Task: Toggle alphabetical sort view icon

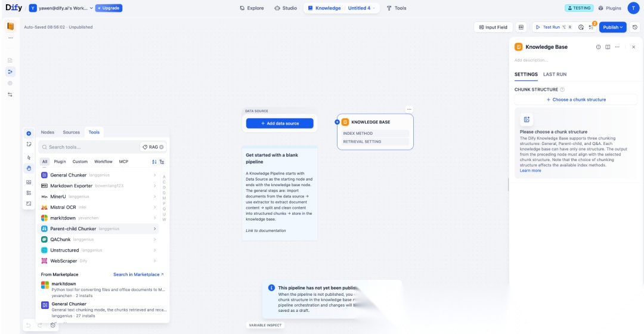Action: point(154,162)
